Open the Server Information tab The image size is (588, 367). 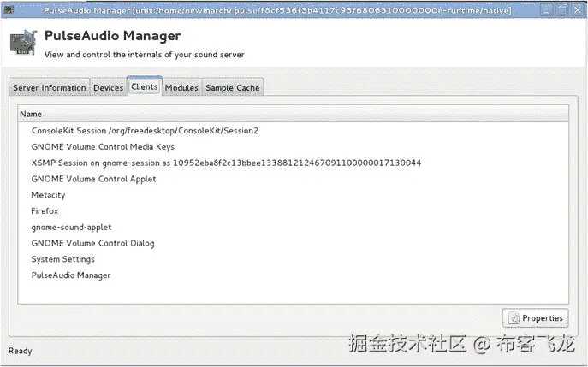[x=49, y=87]
